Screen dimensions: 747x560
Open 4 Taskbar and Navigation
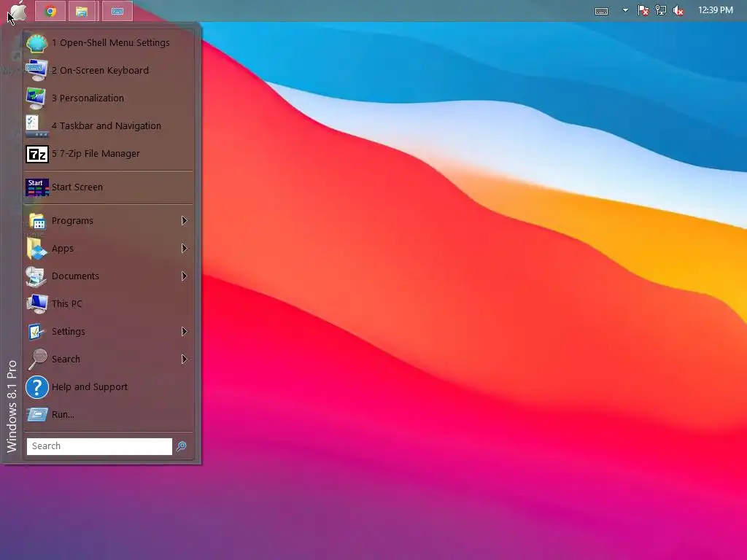pos(109,125)
